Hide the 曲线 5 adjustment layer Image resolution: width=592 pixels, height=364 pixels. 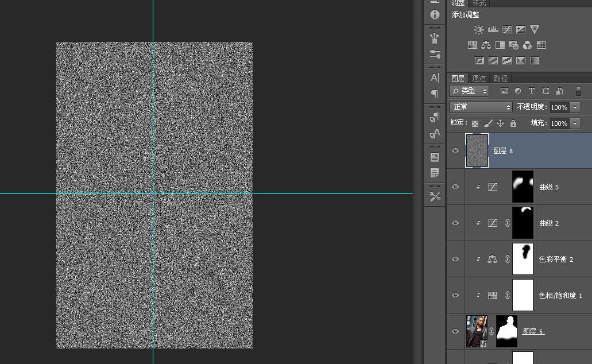coord(455,187)
